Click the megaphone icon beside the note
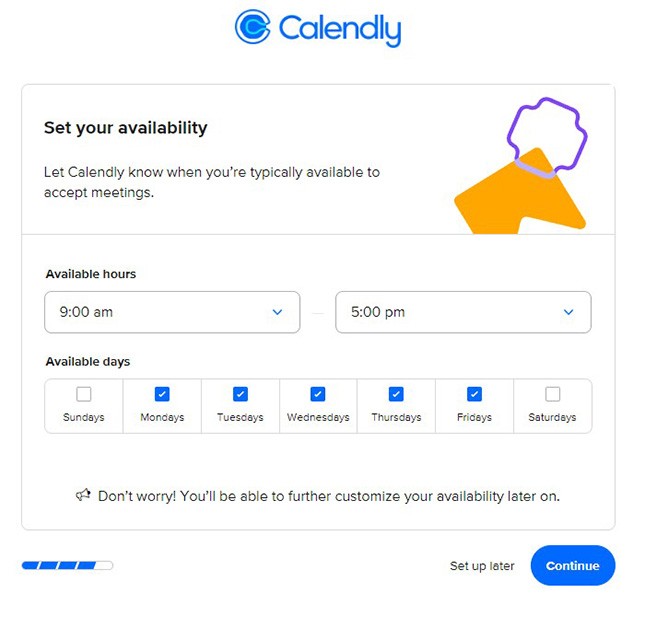Screen dimensions: 645x640 (83, 495)
